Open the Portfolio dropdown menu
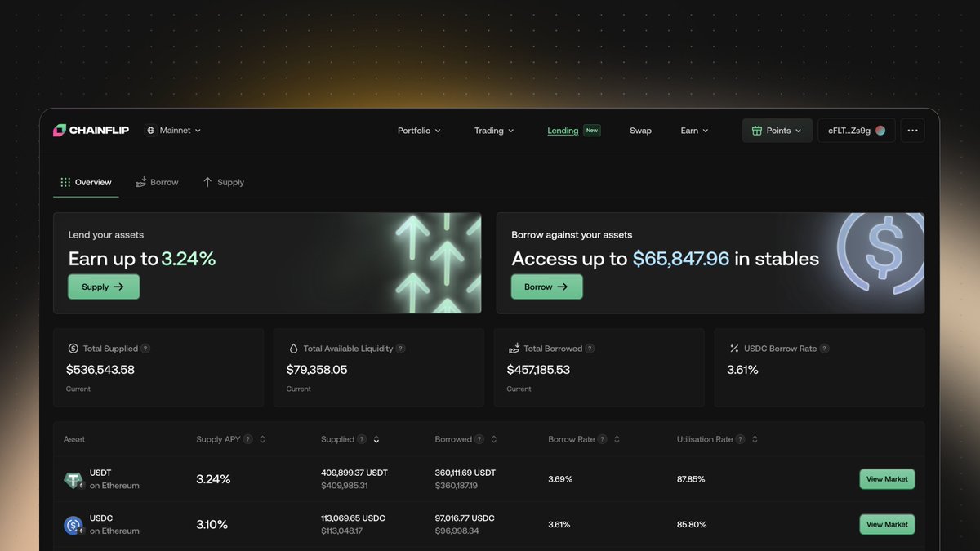Viewport: 980px width, 551px height. point(419,131)
